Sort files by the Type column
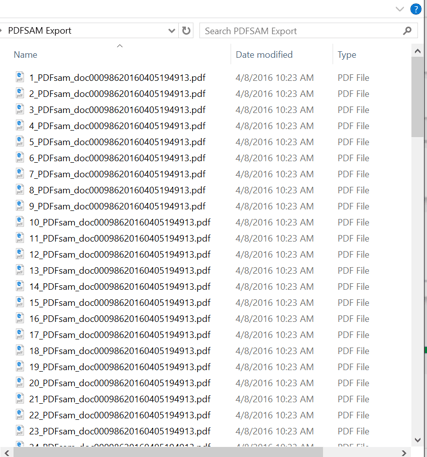The image size is (427, 457). [x=347, y=55]
